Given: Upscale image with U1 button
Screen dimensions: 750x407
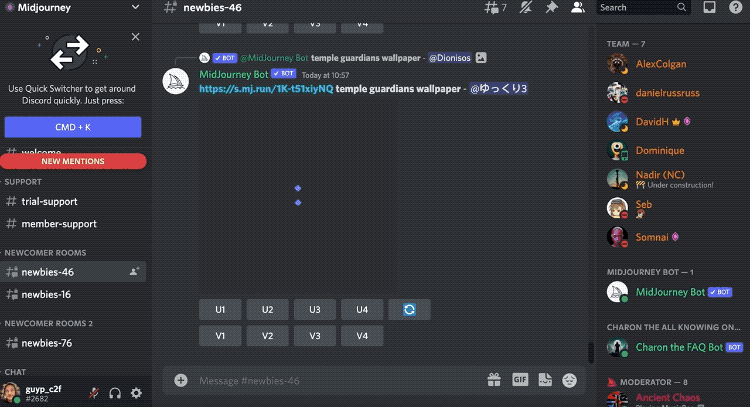Looking at the screenshot, I should pos(220,309).
